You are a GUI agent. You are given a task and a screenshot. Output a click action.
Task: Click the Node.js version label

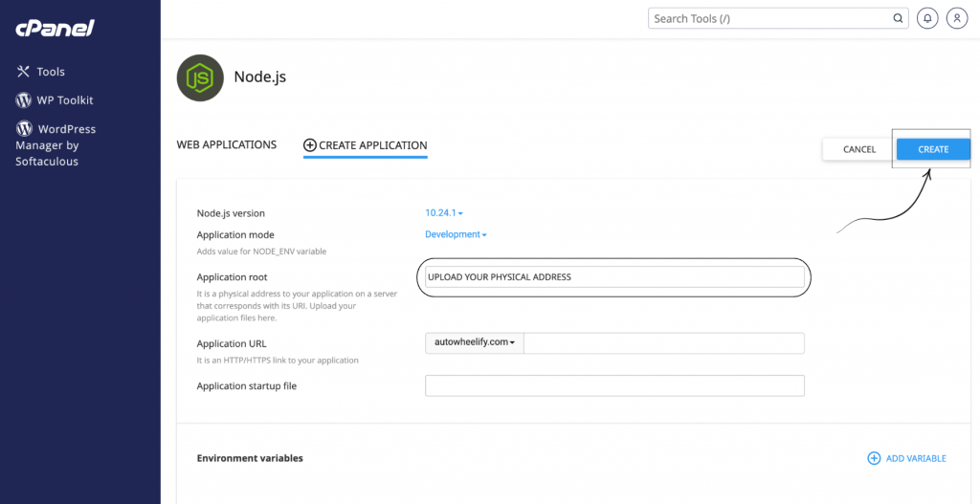231,213
